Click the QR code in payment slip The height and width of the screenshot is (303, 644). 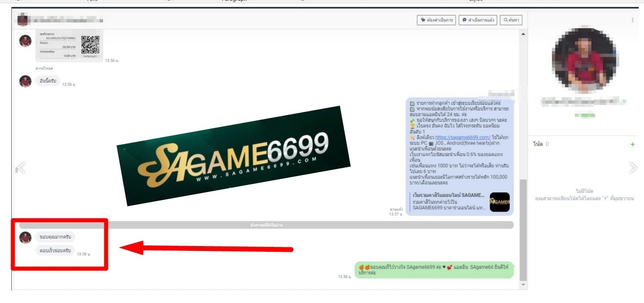(x=90, y=45)
